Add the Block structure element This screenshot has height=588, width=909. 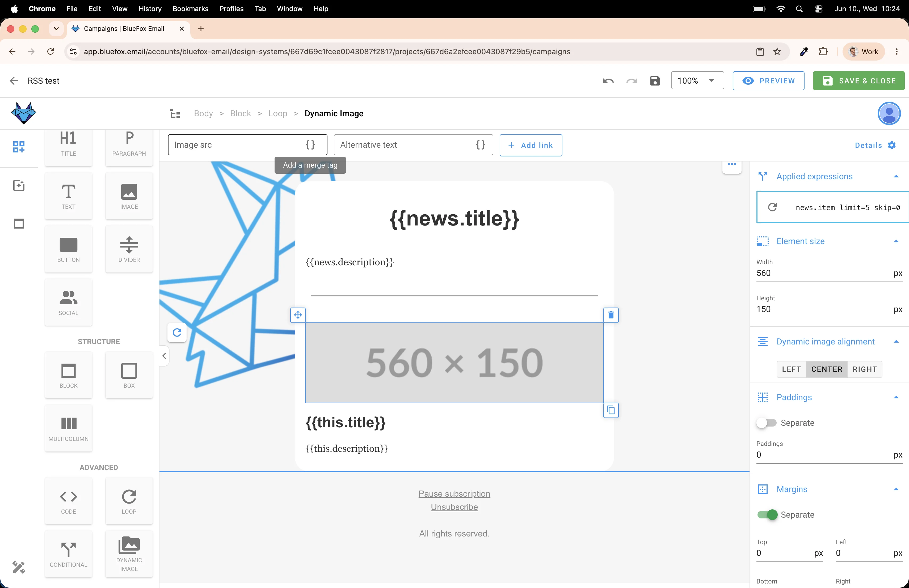point(68,375)
